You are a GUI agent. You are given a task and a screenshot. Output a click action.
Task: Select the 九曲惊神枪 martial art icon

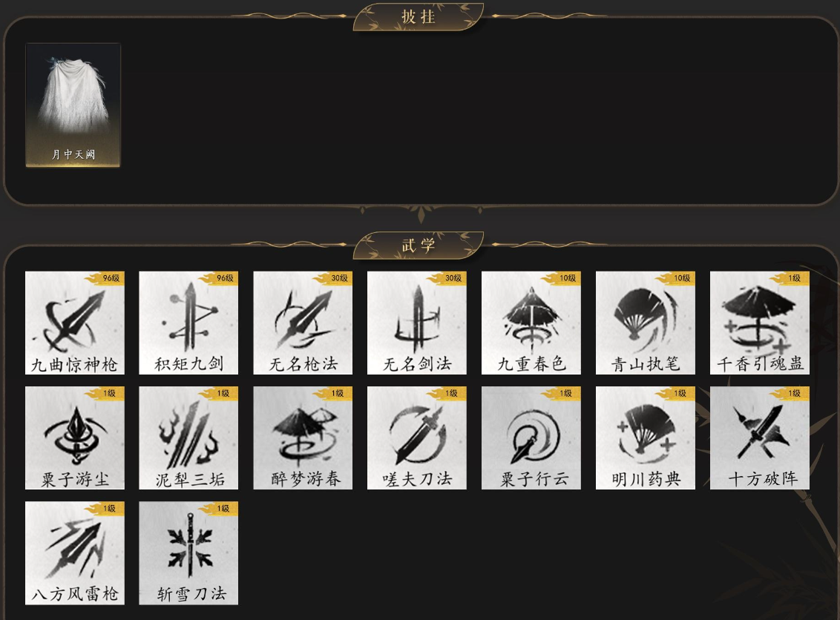tap(74, 323)
